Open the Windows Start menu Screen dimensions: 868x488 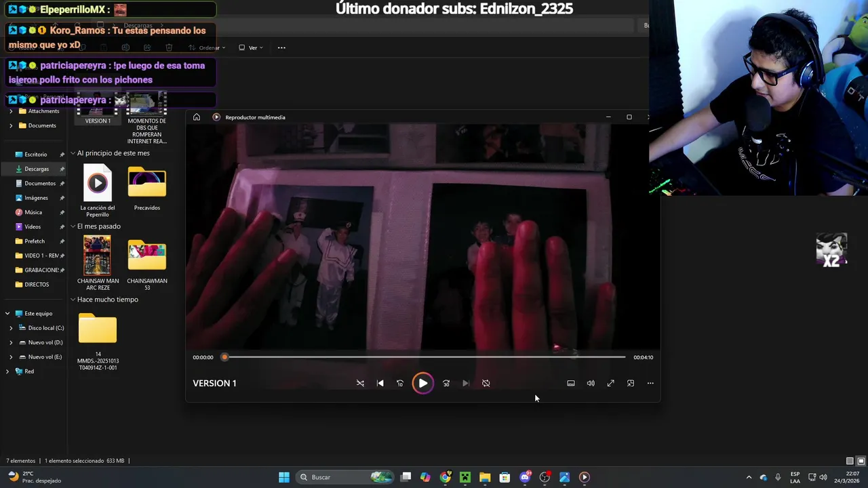click(284, 477)
